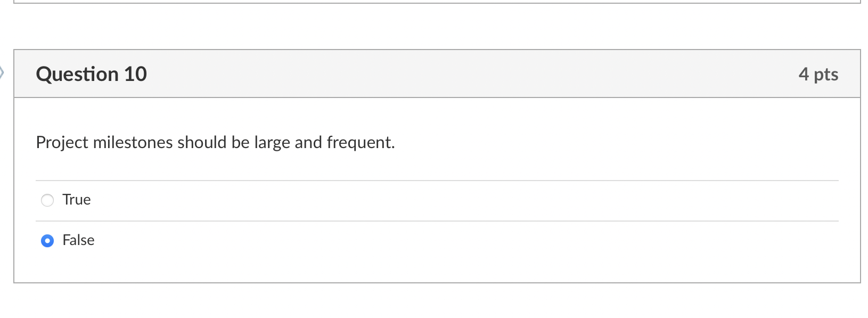Click the row containing the False option
The height and width of the screenshot is (318, 868).
pos(266,240)
